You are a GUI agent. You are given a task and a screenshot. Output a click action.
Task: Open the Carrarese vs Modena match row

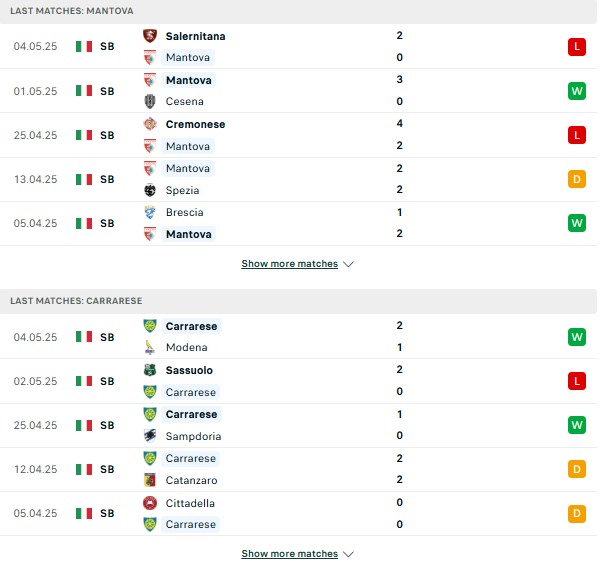point(298,337)
